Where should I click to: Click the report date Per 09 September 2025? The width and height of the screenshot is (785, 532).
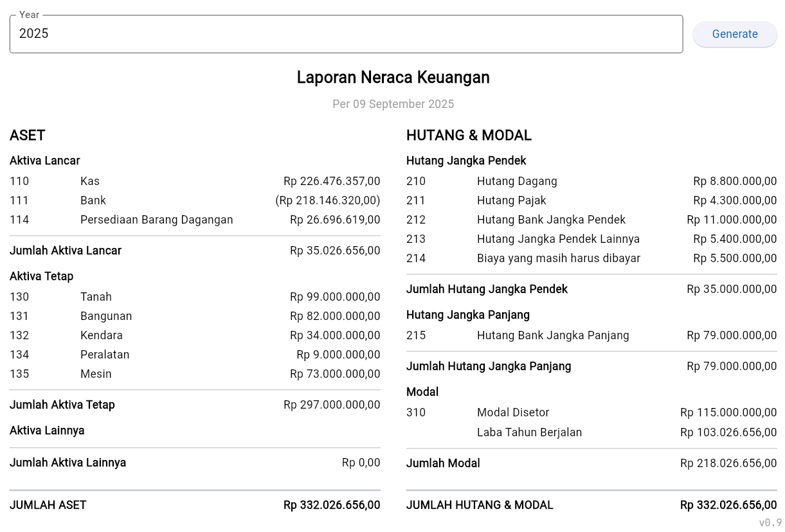pos(393,104)
